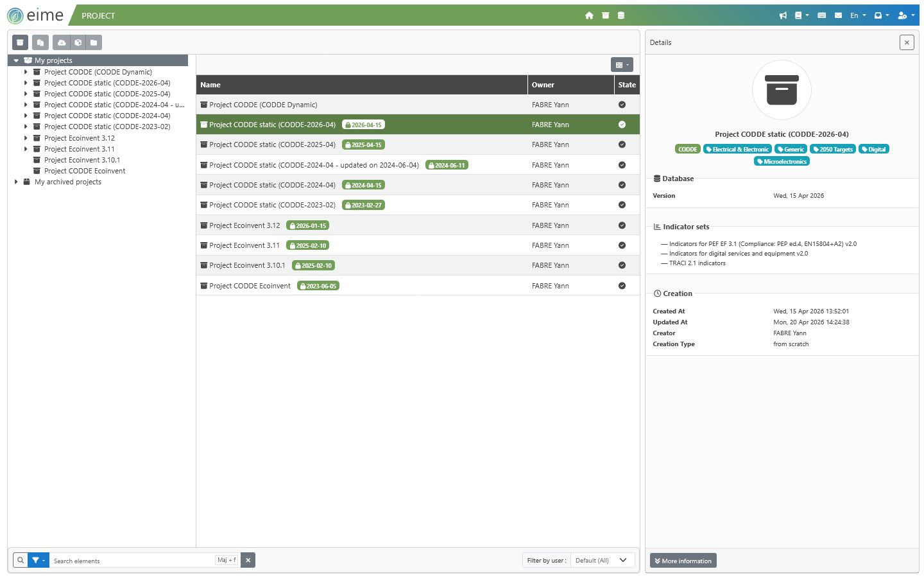Click state check icon for Ecoinvent 3.10.1 row
Viewport: 924px width, 578px height.
(622, 265)
